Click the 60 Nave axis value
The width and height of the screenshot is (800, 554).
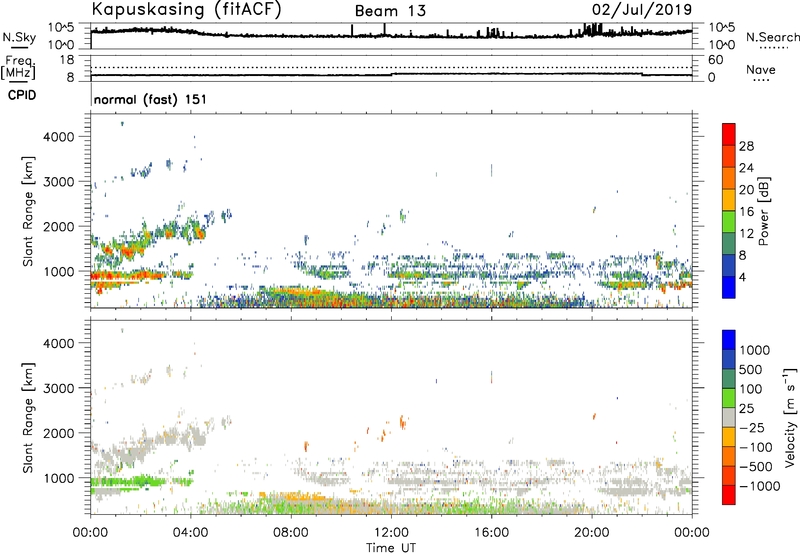pos(716,60)
